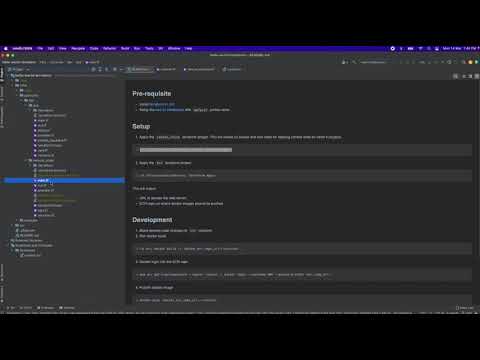
Task: Open the Refactor menu
Action: click(110, 49)
